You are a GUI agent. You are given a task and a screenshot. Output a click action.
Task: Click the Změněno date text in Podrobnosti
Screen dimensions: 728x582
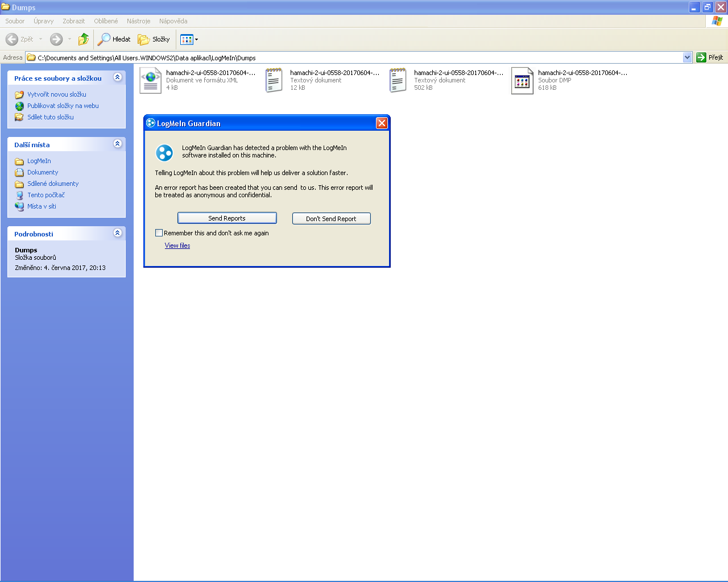point(60,268)
